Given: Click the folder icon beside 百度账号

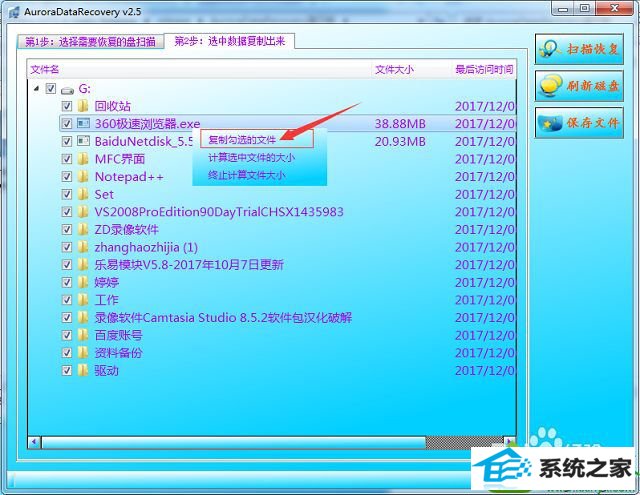Looking at the screenshot, I should coord(83,335).
